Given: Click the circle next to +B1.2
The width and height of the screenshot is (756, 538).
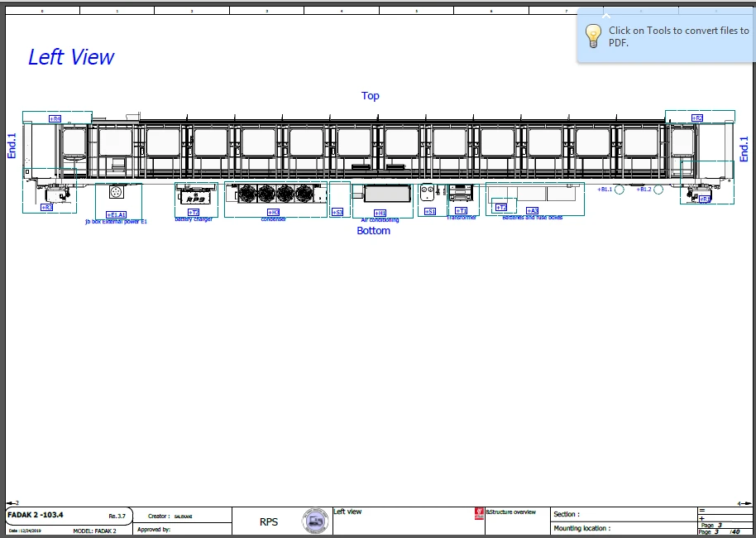Looking at the screenshot, I should pos(659,190).
